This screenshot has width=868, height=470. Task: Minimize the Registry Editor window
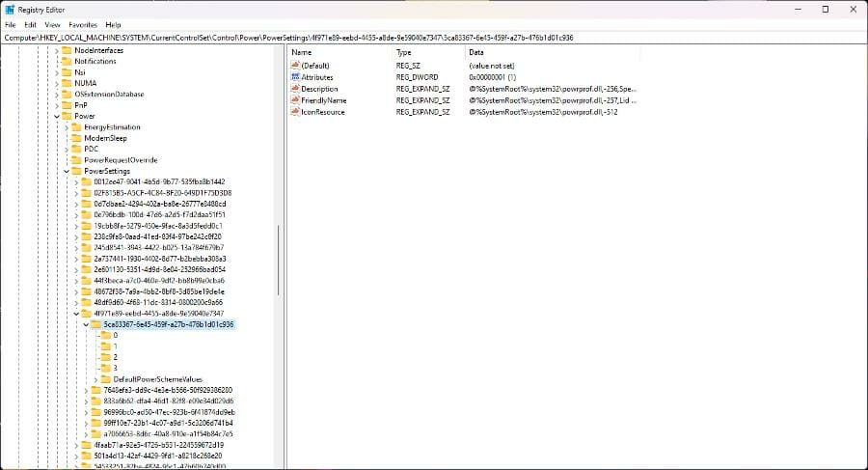(799, 10)
